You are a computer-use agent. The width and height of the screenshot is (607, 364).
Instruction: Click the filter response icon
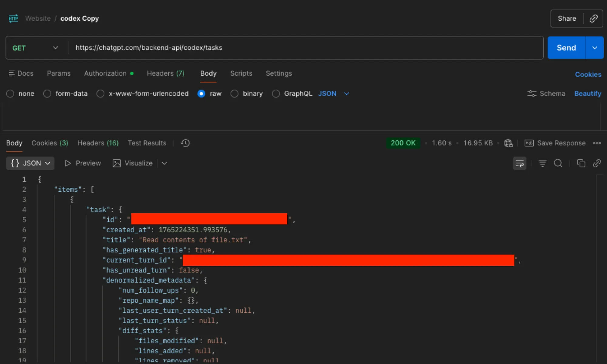pos(542,163)
